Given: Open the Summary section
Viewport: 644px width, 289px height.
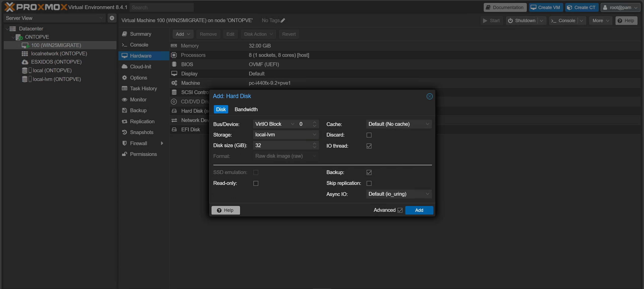Looking at the screenshot, I should [144, 34].
